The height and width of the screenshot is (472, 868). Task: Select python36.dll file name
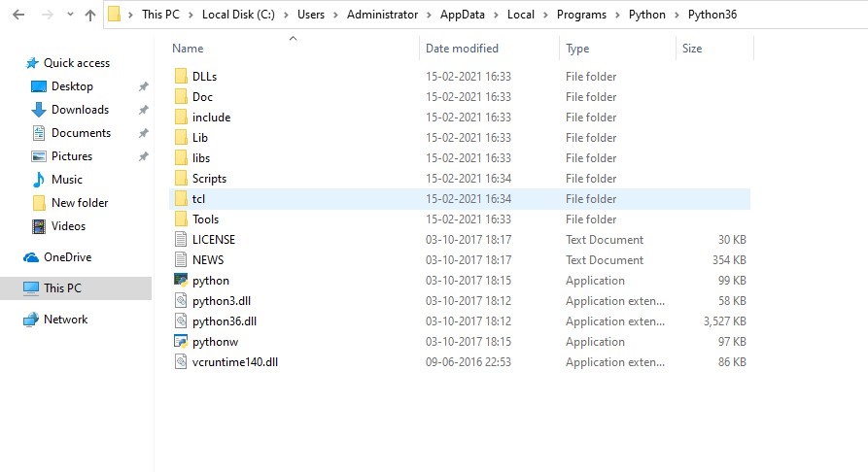pyautogui.click(x=225, y=321)
